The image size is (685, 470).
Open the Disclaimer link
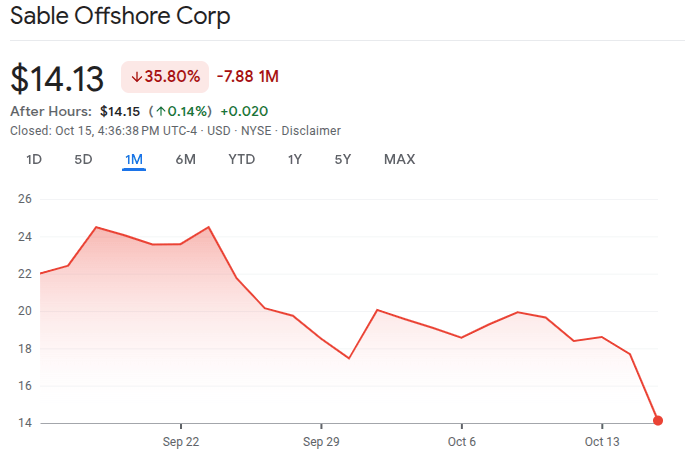click(x=311, y=131)
